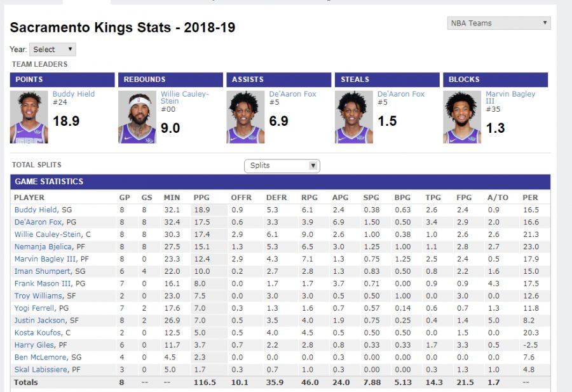Viewport: 572px width, 392px height.
Task: Click De'Aaron Fox's photo under Steals
Action: (x=354, y=117)
